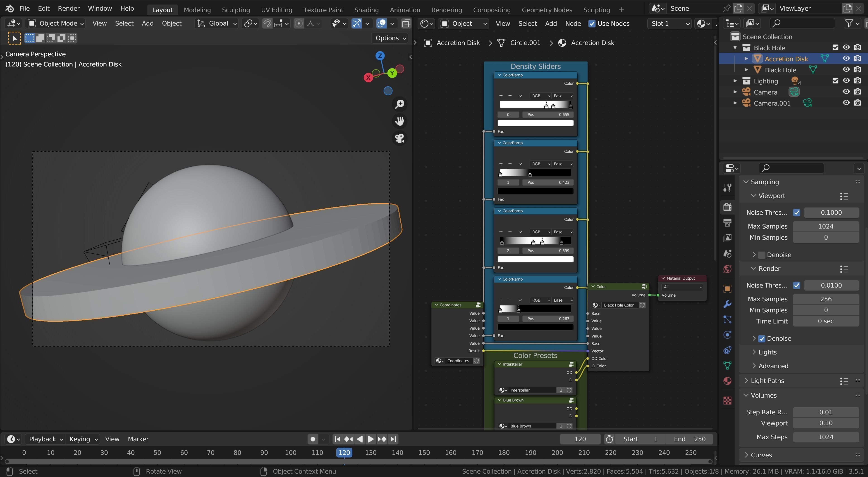Toggle snapping magnet icon in header
Viewport: 868px width, 477px height.
[267, 24]
